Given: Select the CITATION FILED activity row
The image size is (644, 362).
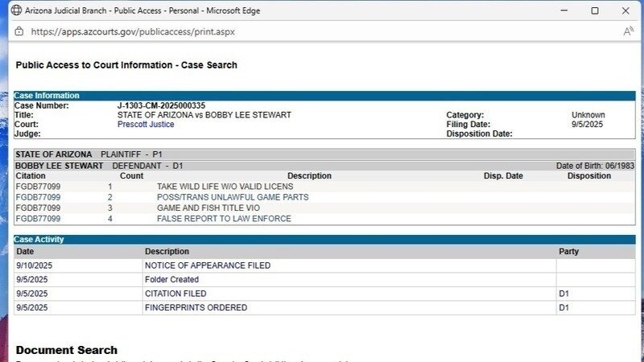Looking at the screenshot, I should point(175,294).
